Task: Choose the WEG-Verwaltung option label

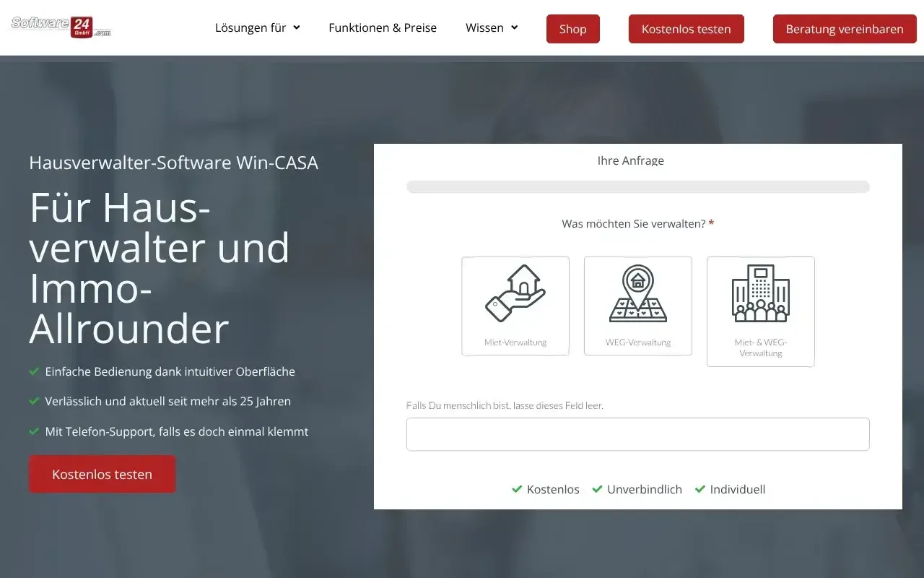Action: (x=638, y=342)
